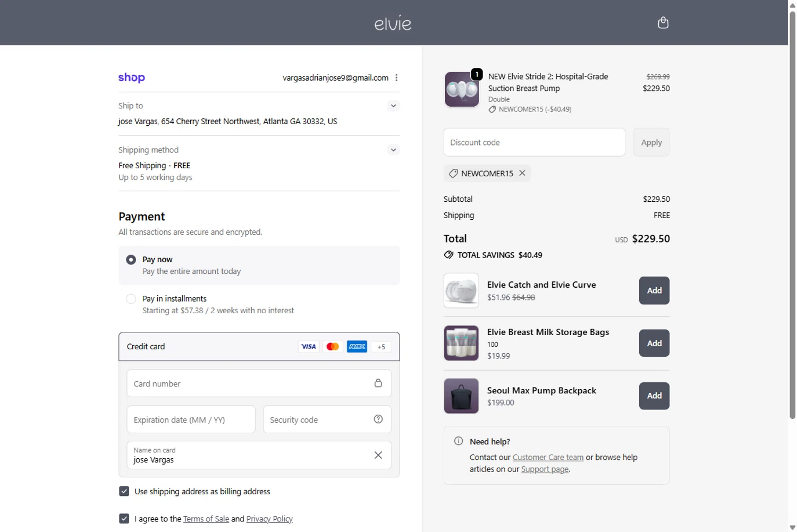Focus the Discount code field
This screenshot has height=532, width=797.
click(534, 142)
